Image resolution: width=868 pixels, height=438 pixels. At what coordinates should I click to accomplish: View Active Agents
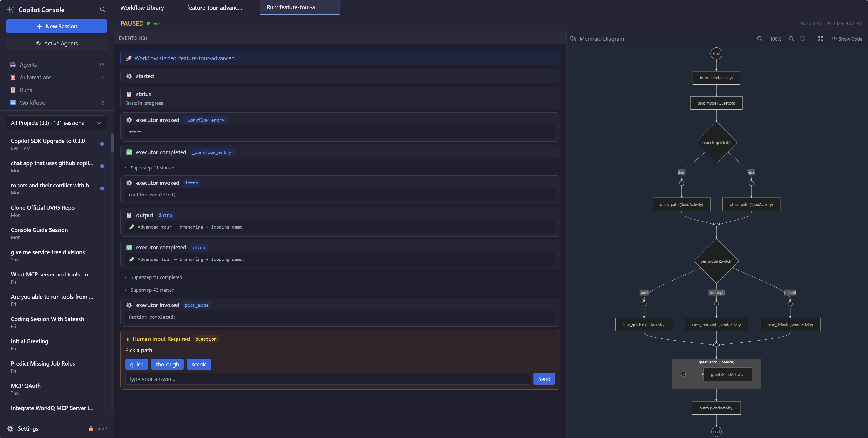click(57, 43)
